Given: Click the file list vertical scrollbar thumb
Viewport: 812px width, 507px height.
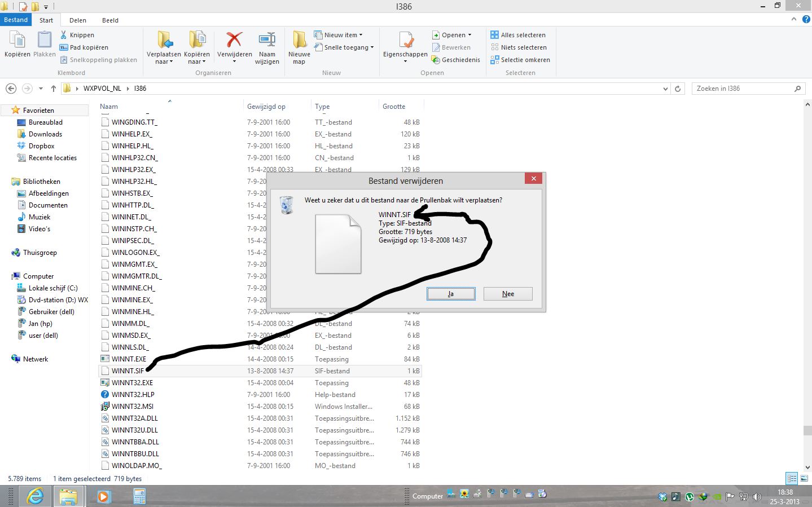Looking at the screenshot, I should 807,430.
